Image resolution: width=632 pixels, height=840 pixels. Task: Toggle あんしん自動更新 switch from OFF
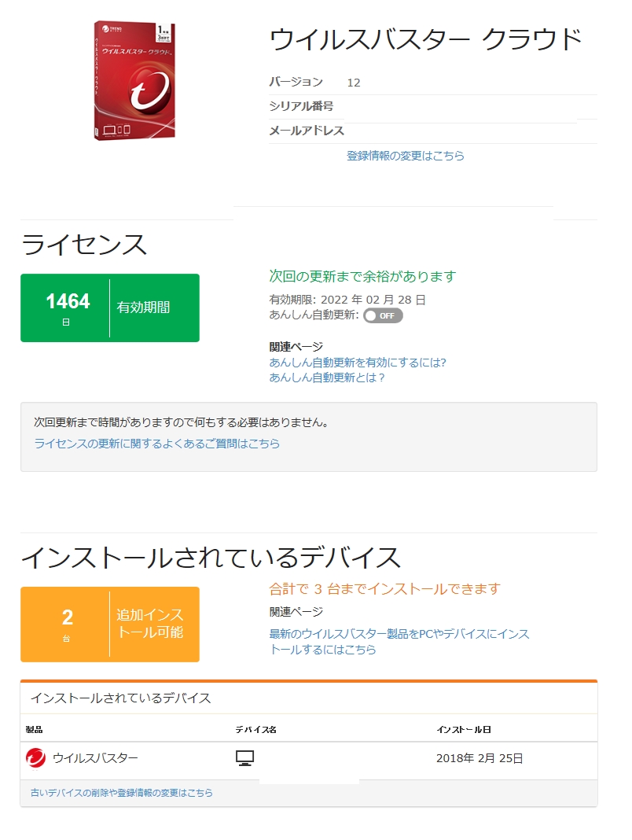[384, 315]
